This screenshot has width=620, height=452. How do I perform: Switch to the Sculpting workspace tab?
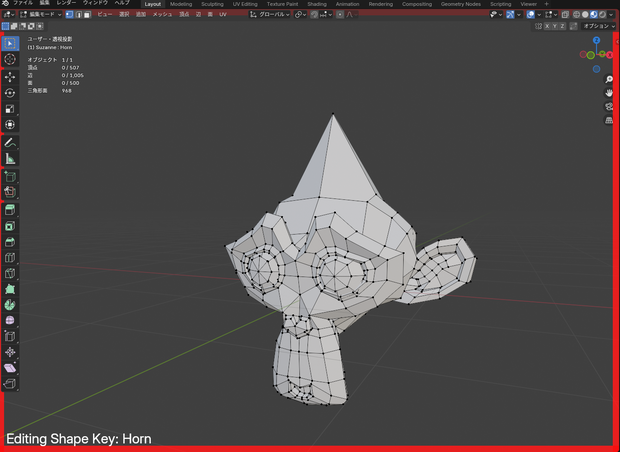click(212, 4)
